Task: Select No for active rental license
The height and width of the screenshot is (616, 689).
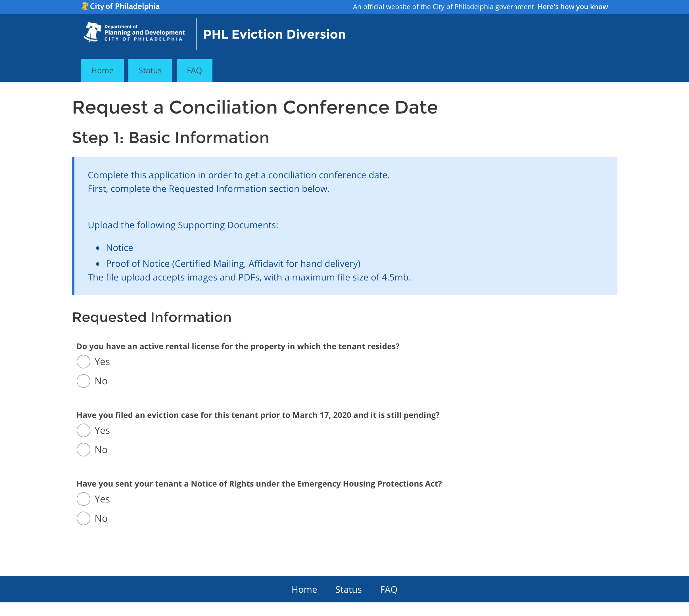Action: [x=83, y=381]
